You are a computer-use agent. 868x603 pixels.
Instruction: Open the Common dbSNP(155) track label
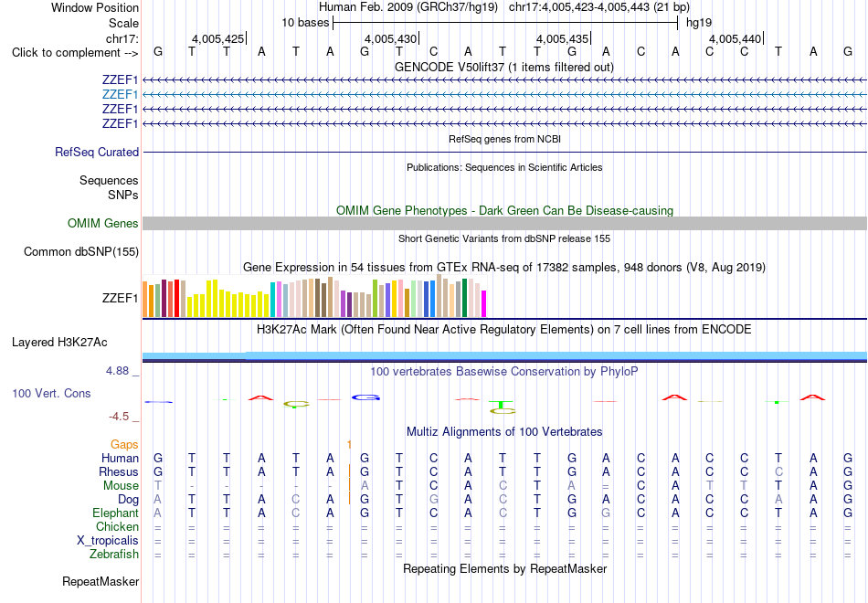click(81, 251)
